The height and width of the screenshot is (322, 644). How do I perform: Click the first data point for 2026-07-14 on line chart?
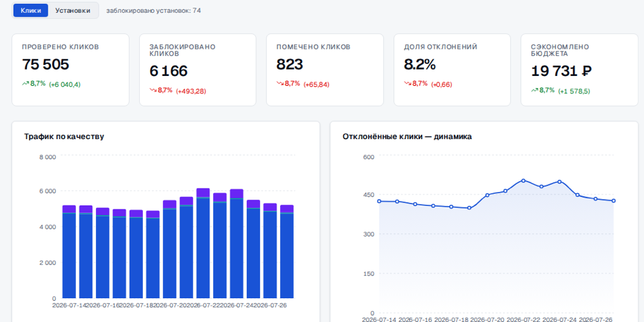(x=379, y=201)
